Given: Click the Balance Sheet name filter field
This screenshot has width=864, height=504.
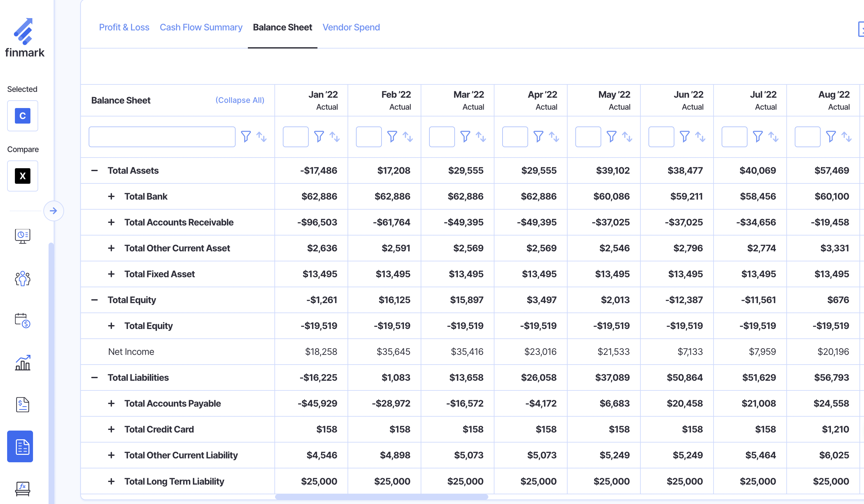Looking at the screenshot, I should coord(162,137).
